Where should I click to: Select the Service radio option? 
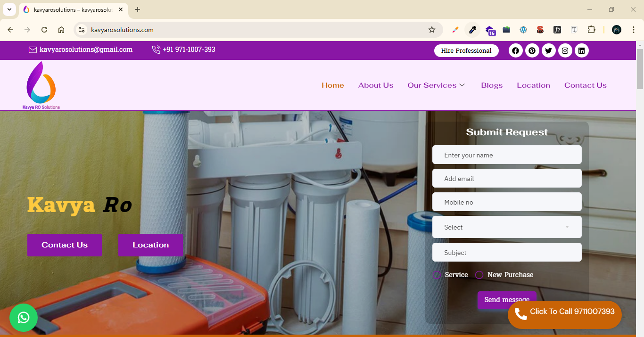(x=437, y=275)
